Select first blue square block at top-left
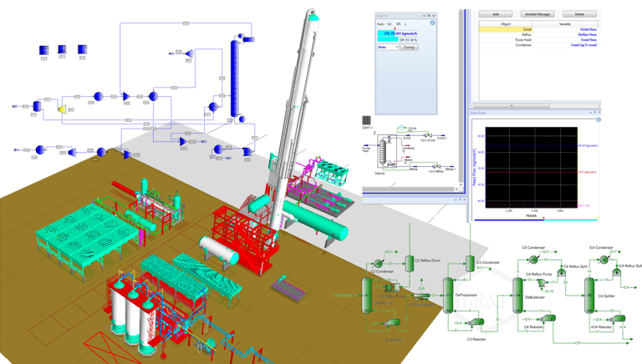 (x=43, y=50)
